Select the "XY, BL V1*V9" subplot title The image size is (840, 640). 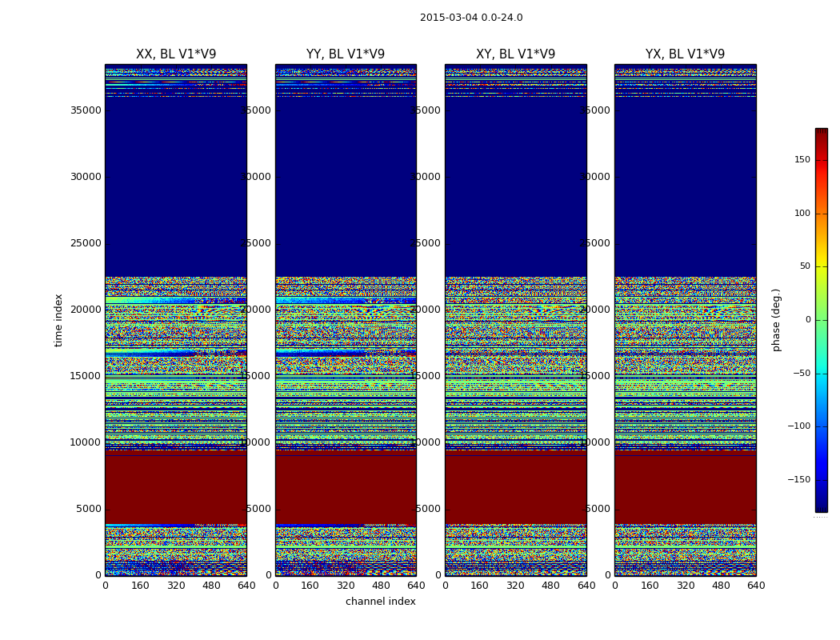point(515,54)
